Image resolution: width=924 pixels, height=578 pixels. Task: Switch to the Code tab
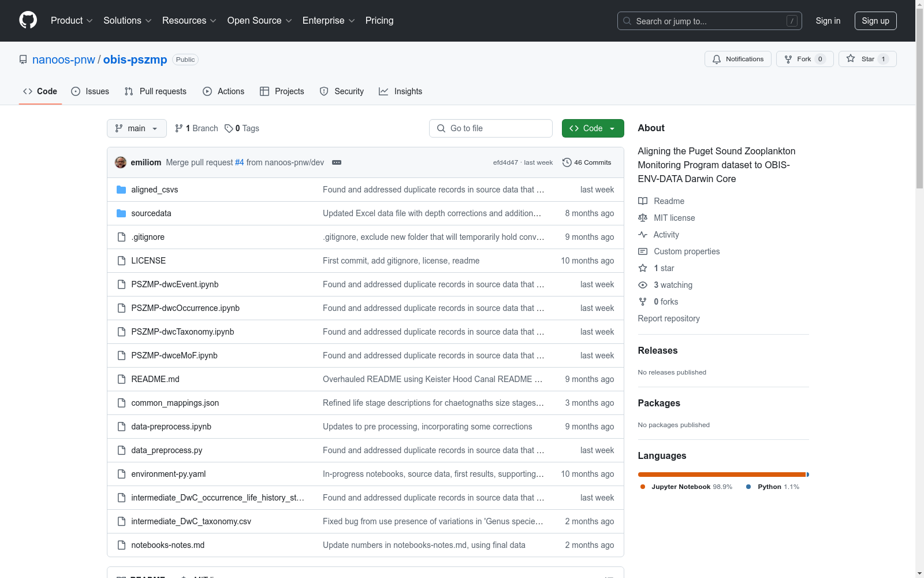pyautogui.click(x=40, y=91)
